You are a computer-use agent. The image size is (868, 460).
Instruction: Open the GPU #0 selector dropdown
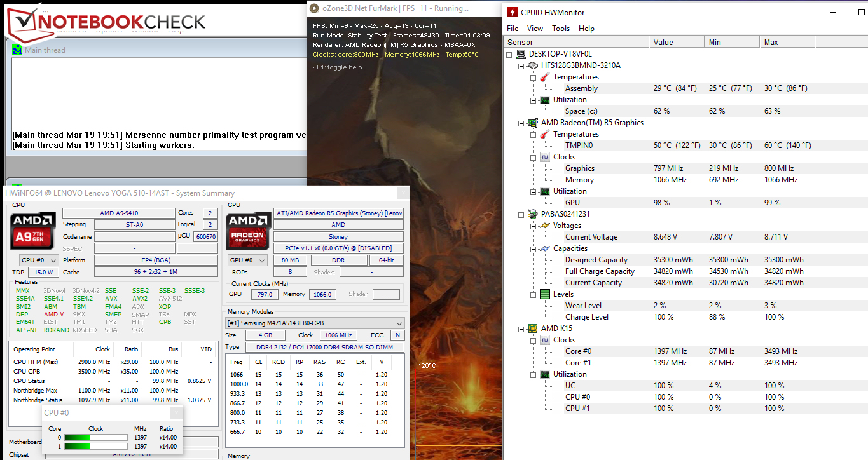point(247,260)
